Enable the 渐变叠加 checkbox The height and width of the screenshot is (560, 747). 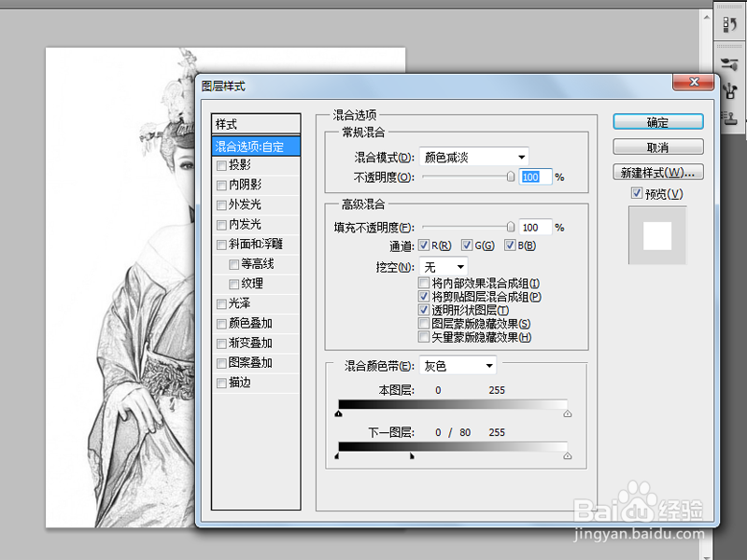click(x=221, y=343)
